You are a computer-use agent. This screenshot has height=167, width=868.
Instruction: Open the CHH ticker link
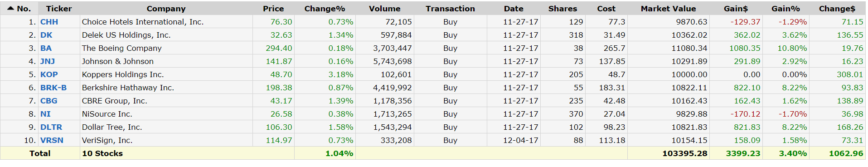coord(49,22)
